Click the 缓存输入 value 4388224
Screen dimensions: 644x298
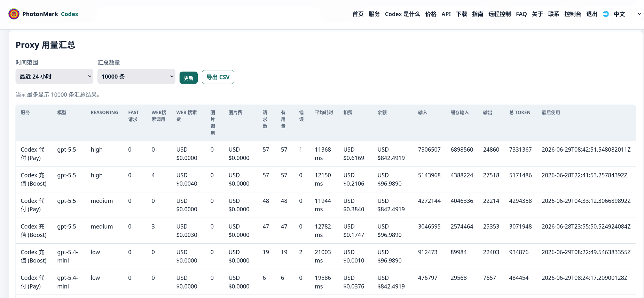tap(462, 175)
